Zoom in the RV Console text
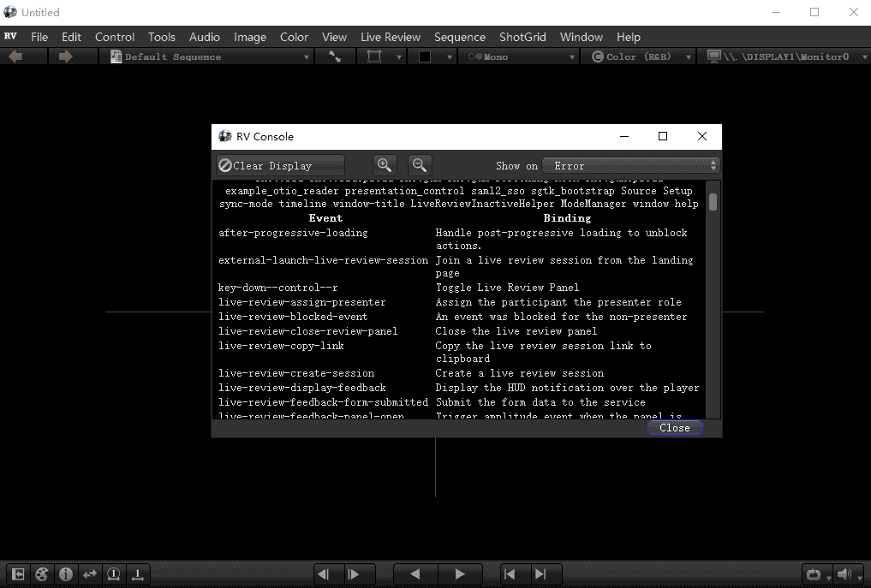 pos(385,165)
